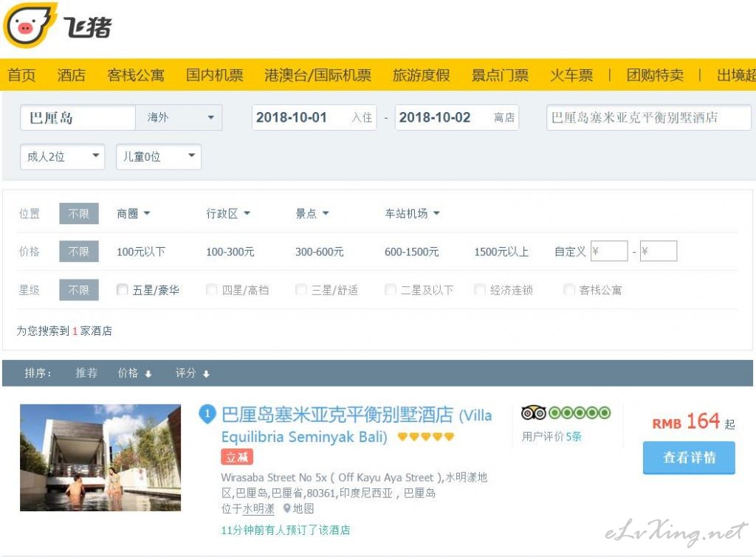Click the custom maximum price field
The width and height of the screenshot is (756, 557).
pos(659,251)
